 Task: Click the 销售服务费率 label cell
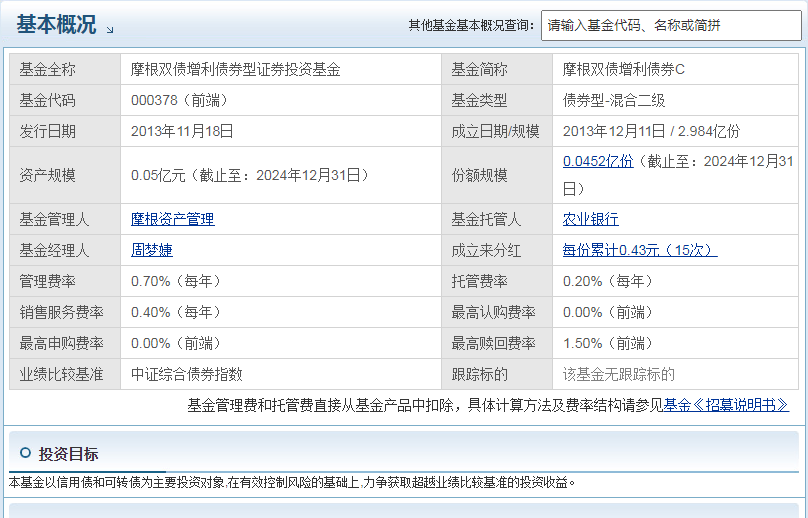coord(65,312)
